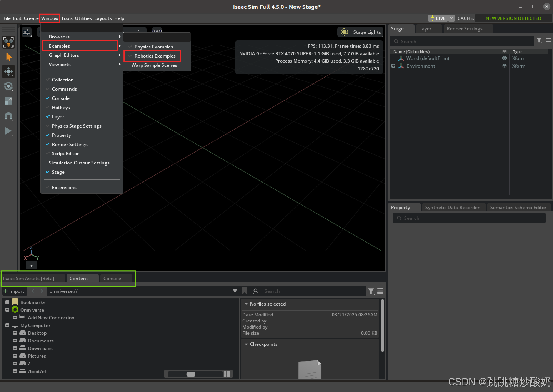The image size is (553, 392).
Task: Click the Import button
Action: 13,291
